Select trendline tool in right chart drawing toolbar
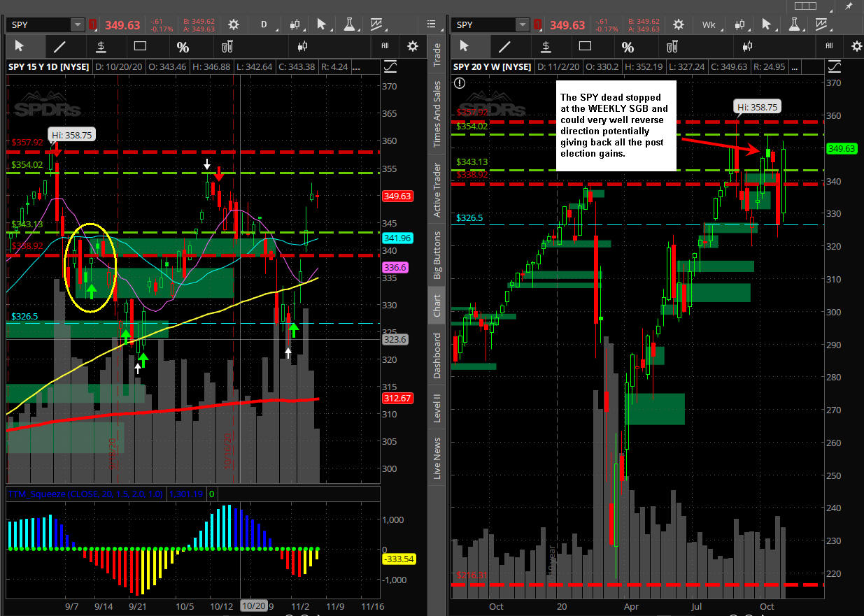Image resolution: width=864 pixels, height=616 pixels. 505,47
